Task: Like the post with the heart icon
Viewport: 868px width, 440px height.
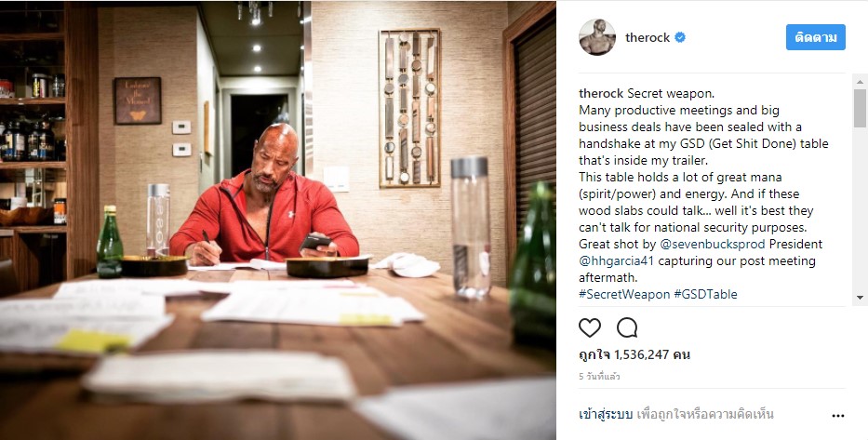Action: click(590, 327)
